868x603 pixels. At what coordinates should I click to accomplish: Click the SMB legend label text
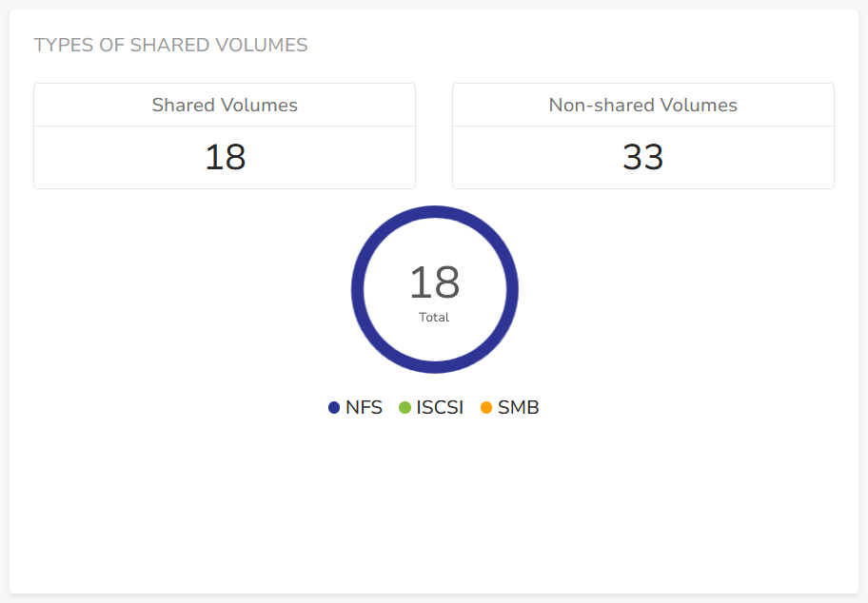(x=518, y=408)
